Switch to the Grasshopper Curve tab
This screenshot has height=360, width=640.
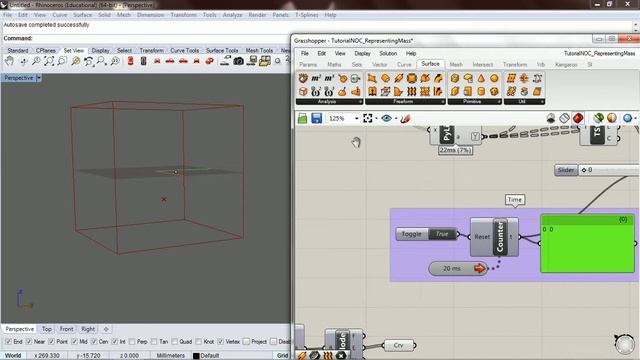click(x=404, y=64)
